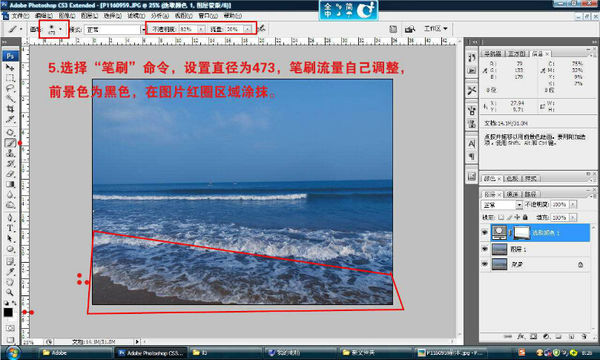The height and width of the screenshot is (360, 600).
Task: Select the Magic Wand tool
Action: (x=10, y=99)
